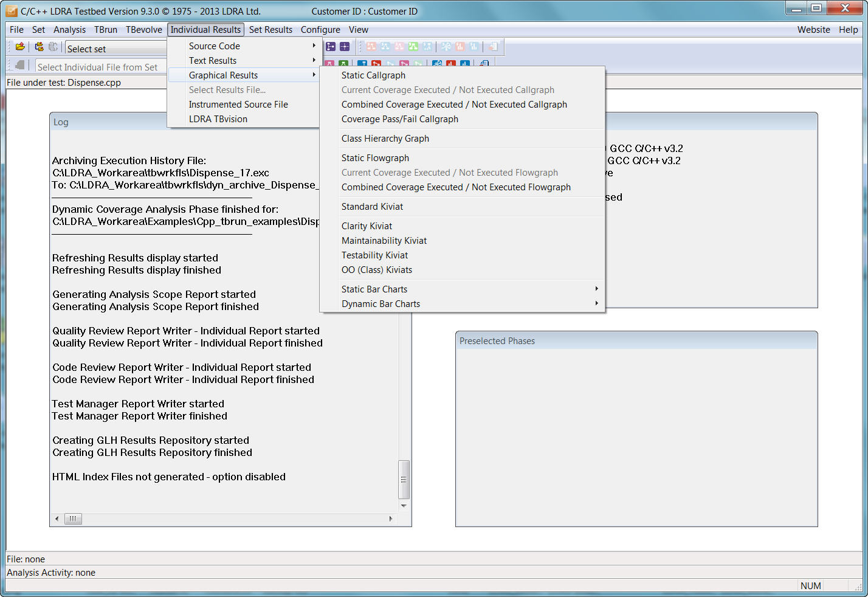The height and width of the screenshot is (597, 868).
Task: Click the open file folder icon
Action: coord(20,47)
